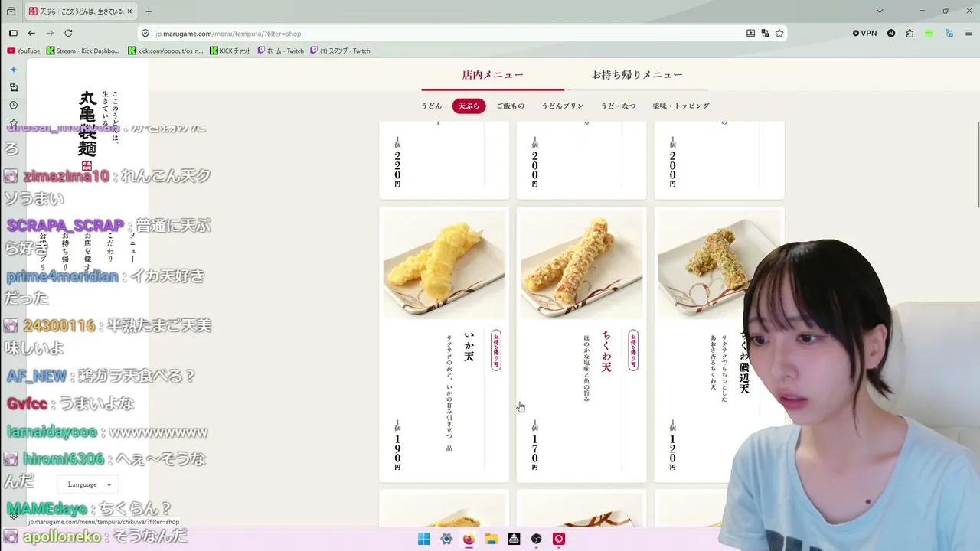Click the green extension icon in toolbar
Viewport: 980px width, 551px height.
point(929,34)
